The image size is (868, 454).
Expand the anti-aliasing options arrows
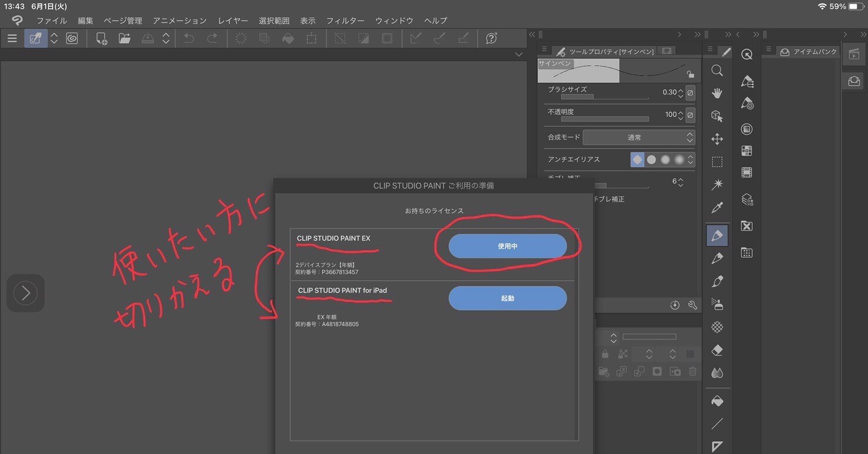pos(691,159)
